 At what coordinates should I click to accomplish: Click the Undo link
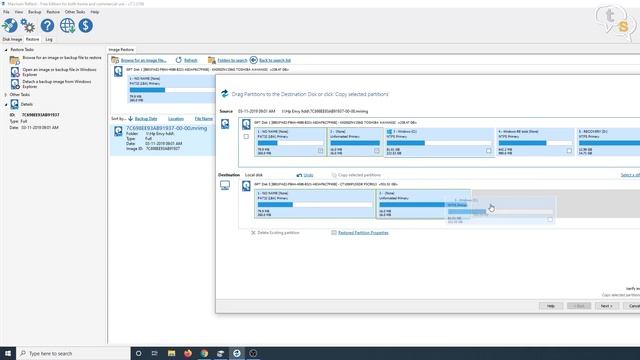(x=309, y=175)
